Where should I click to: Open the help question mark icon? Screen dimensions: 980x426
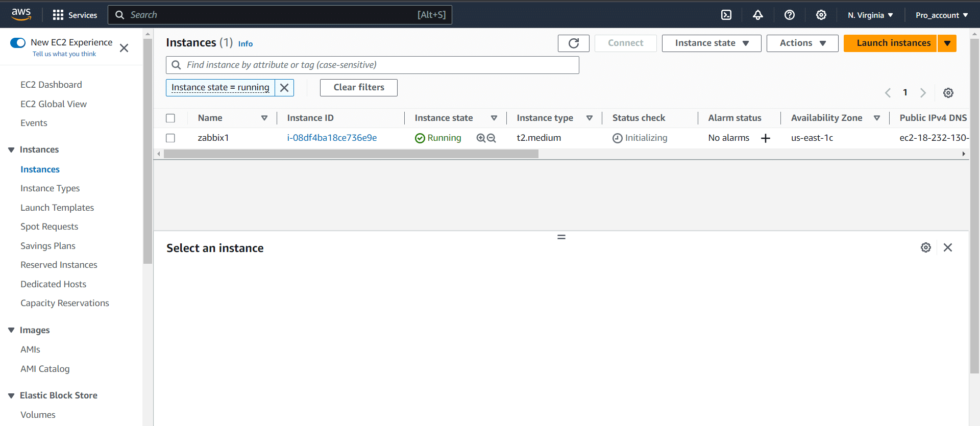coord(790,15)
